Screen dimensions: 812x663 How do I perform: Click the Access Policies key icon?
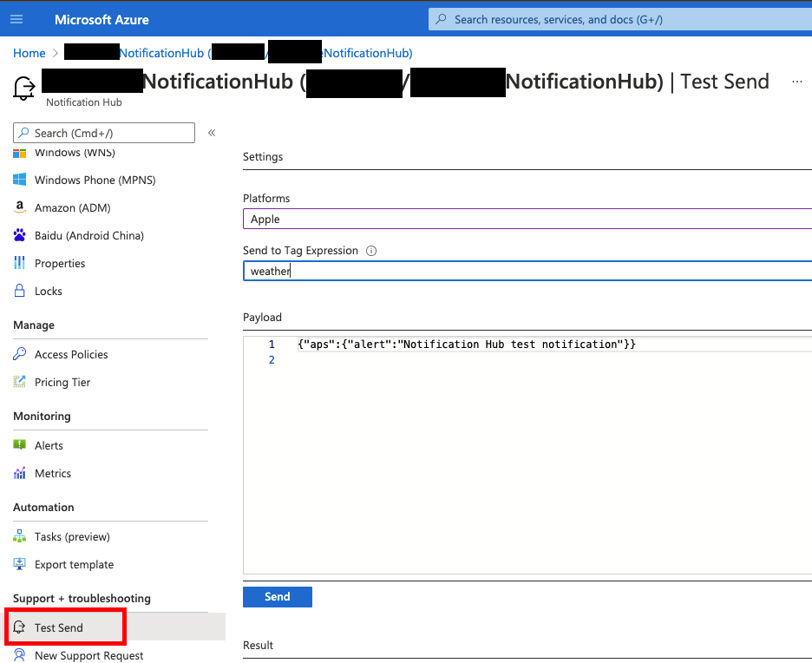tap(19, 354)
